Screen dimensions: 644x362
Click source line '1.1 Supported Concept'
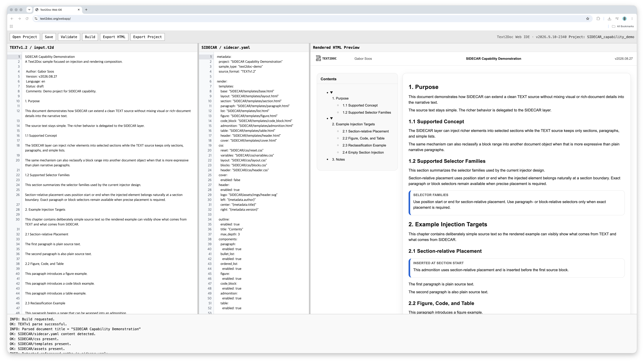[x=41, y=136]
